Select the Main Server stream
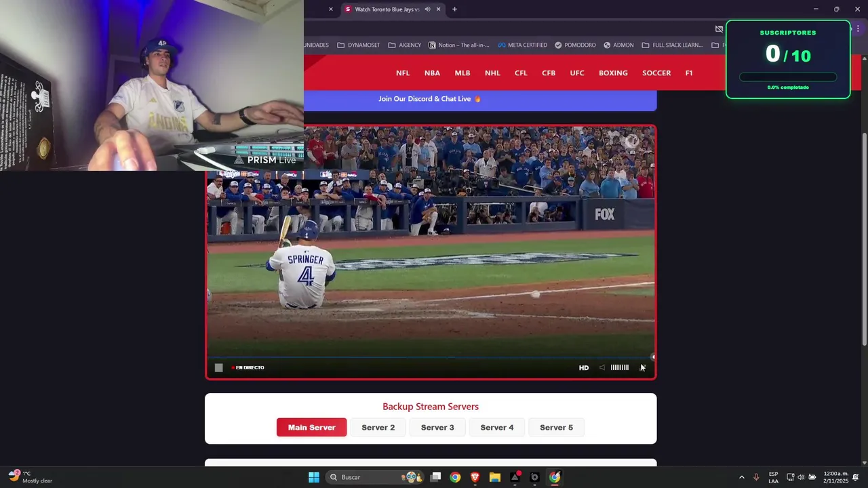Screen dimensions: 868x488 coord(311,428)
